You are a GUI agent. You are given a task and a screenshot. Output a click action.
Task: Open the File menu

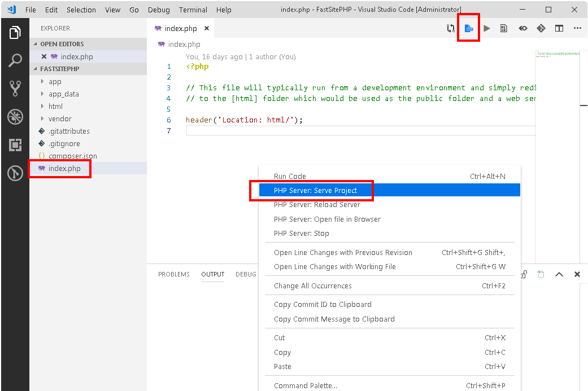[x=31, y=10]
